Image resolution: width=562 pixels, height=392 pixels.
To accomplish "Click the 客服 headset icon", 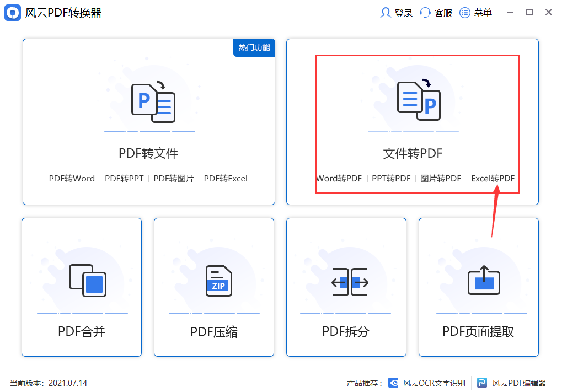I will pyautogui.click(x=425, y=13).
